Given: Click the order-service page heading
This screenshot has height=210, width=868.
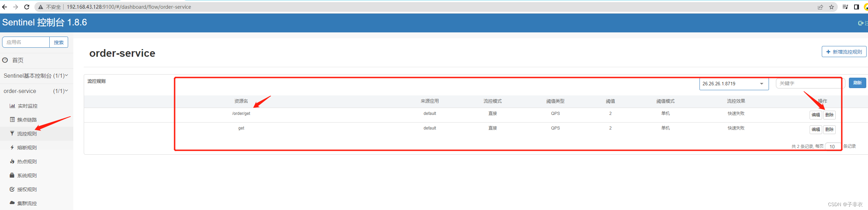Looking at the screenshot, I should pyautogui.click(x=122, y=53).
